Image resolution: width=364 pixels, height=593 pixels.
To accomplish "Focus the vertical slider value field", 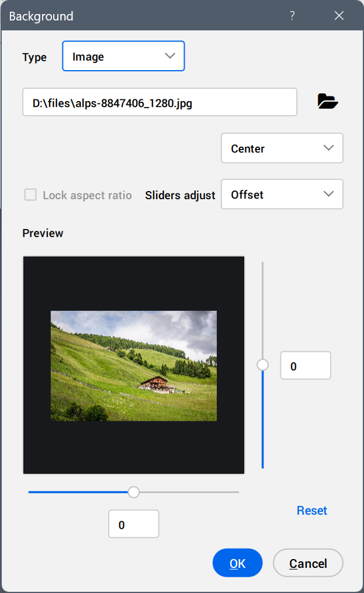I will 306,366.
